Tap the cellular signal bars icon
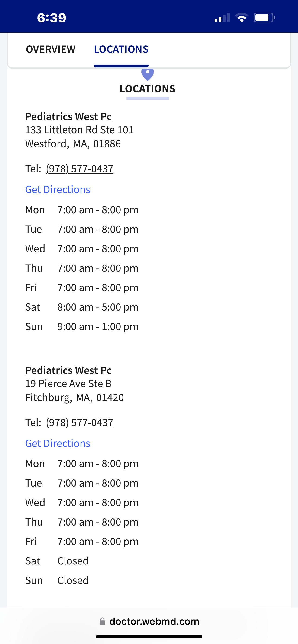Image resolution: width=298 pixels, height=644 pixels. point(222,18)
